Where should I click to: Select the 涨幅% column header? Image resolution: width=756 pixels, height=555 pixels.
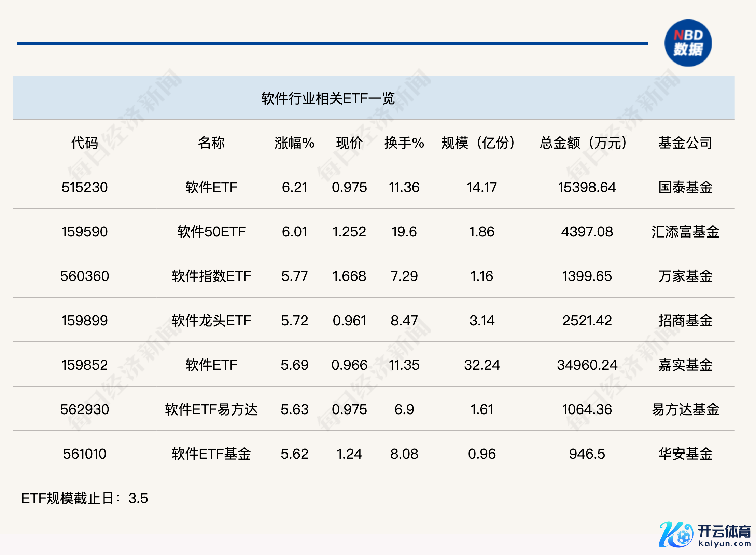[294, 143]
